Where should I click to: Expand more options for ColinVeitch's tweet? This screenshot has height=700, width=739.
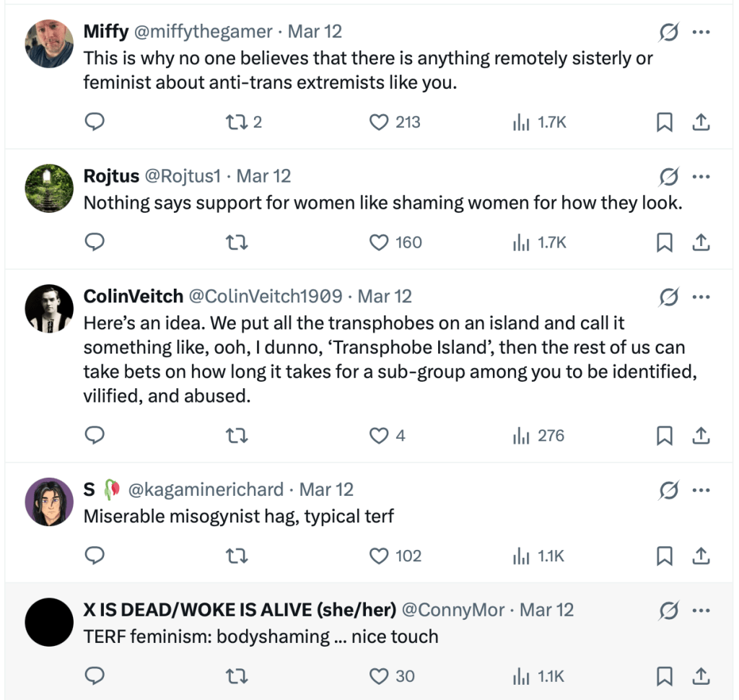coord(701,297)
